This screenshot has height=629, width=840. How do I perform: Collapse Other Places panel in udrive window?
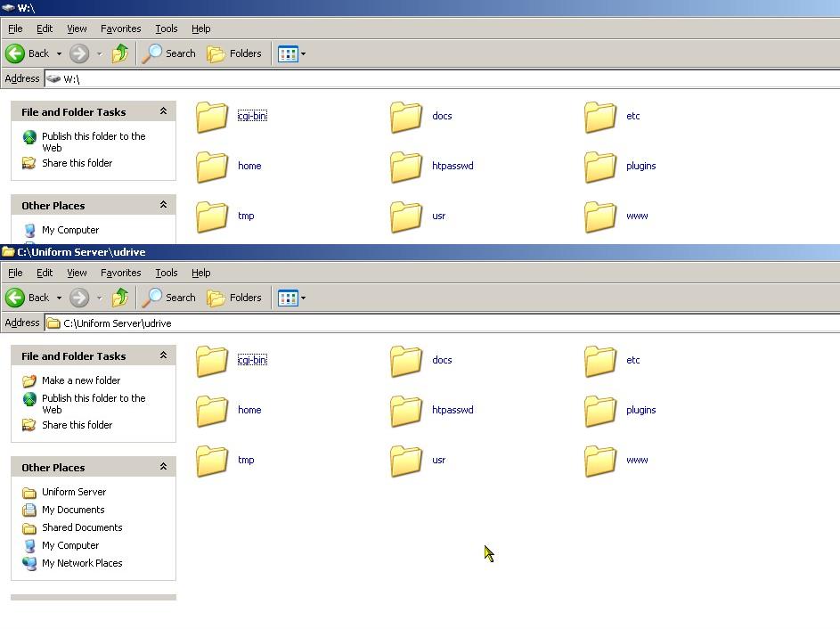tap(163, 467)
